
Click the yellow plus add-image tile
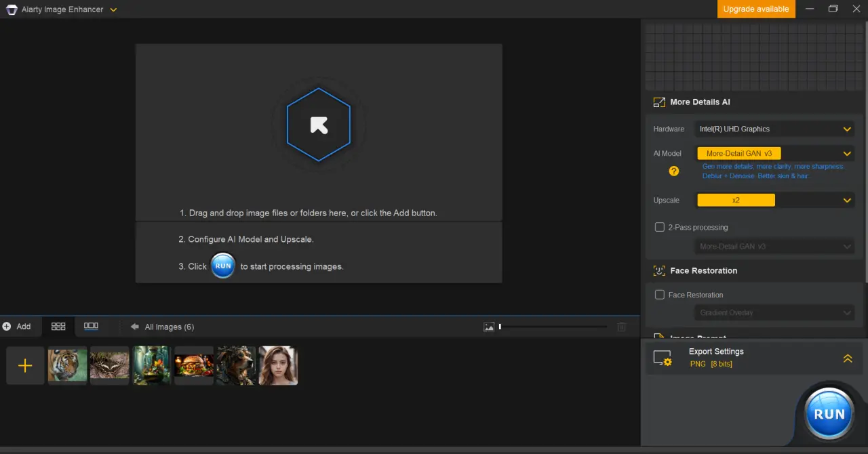25,366
